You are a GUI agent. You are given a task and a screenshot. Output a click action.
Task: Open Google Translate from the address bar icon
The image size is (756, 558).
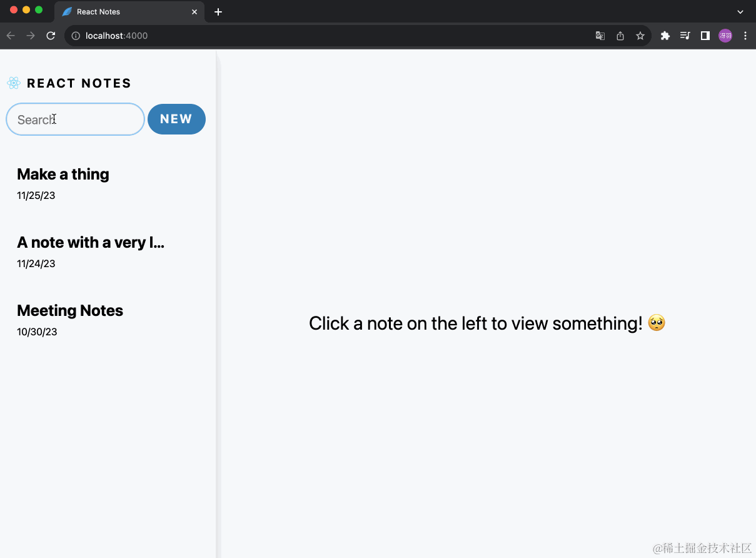[x=600, y=36]
